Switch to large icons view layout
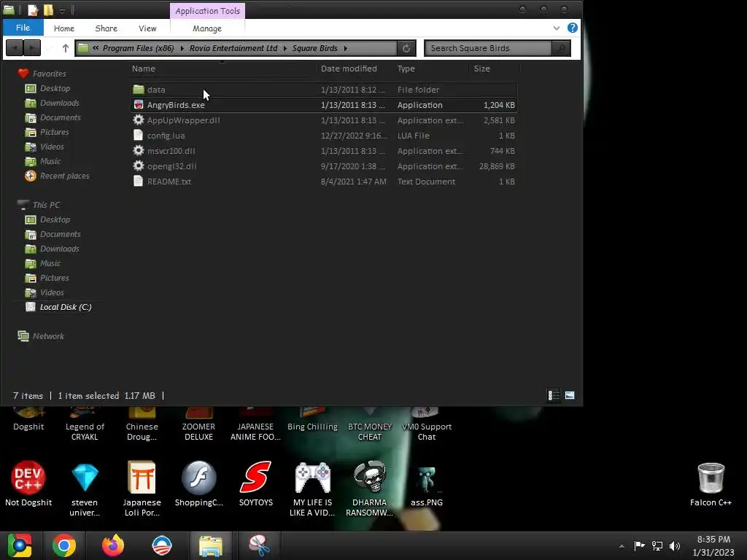 570,395
